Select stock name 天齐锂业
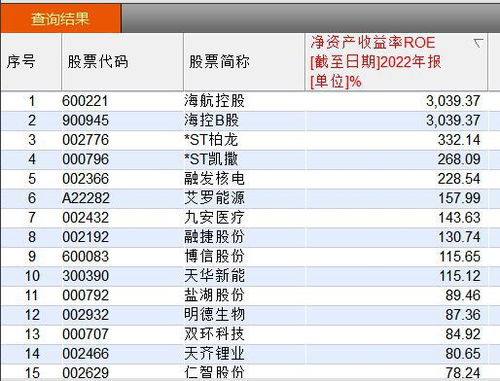 214,353
